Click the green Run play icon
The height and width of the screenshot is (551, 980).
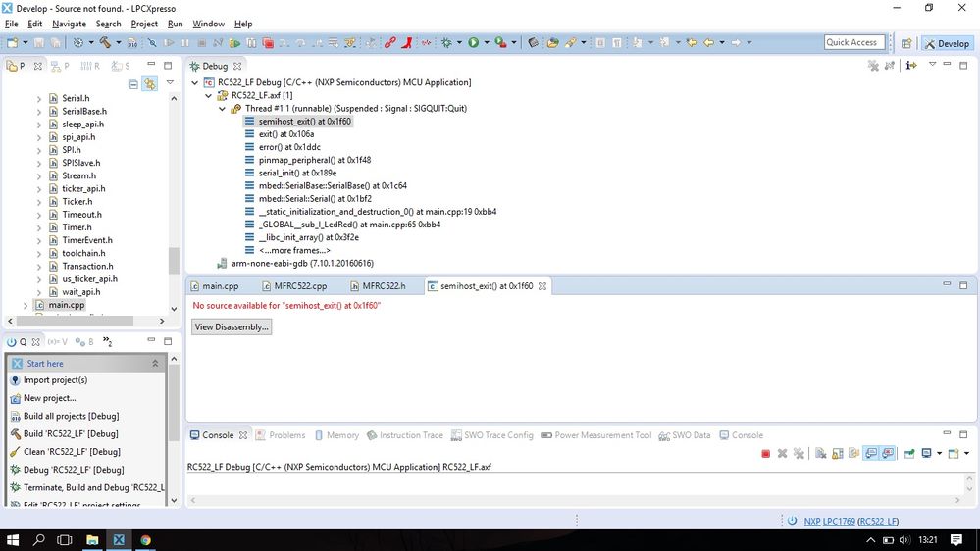(474, 42)
